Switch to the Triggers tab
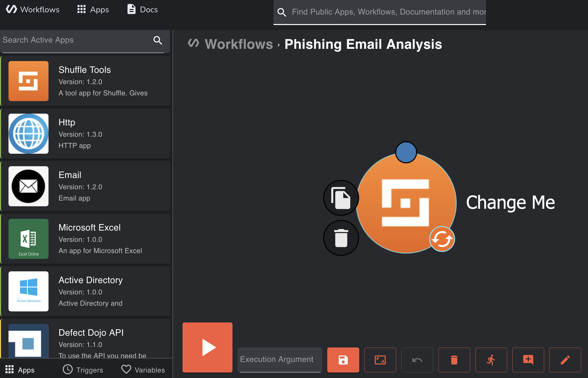Image resolution: width=588 pixels, height=378 pixels. click(x=83, y=370)
